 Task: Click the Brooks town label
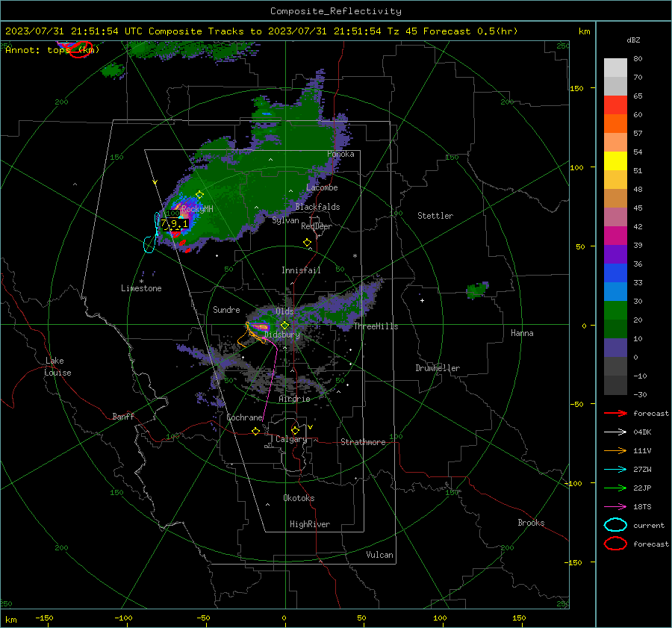531,523
